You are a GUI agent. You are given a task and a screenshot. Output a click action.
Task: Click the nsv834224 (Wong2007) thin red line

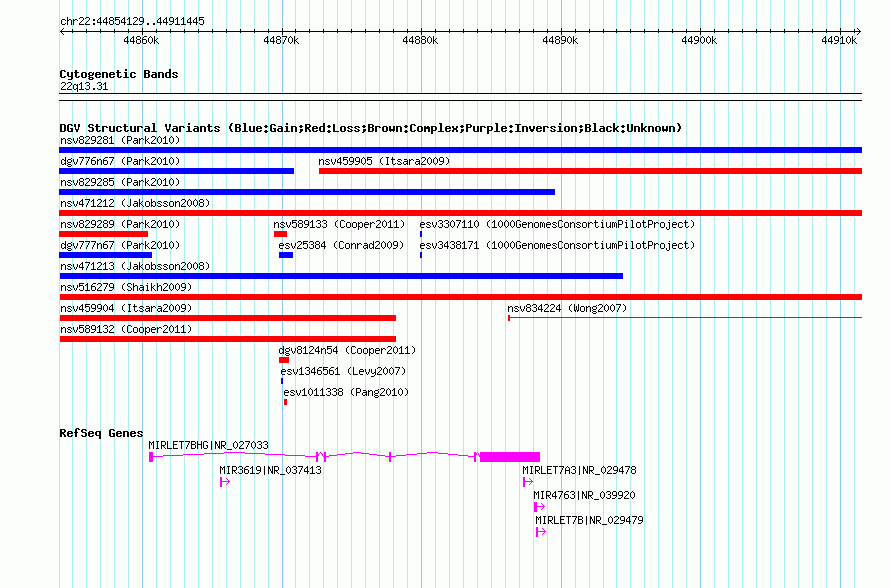click(x=685, y=318)
